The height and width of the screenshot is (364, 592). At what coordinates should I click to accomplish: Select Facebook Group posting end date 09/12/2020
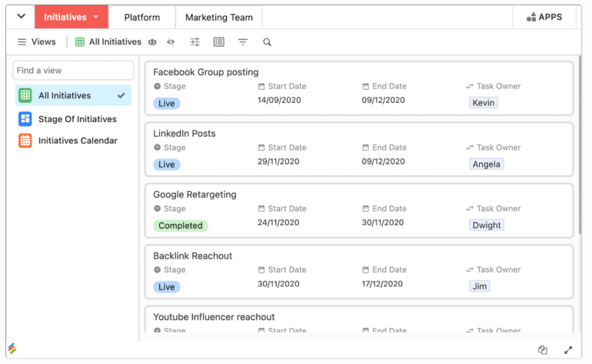383,100
